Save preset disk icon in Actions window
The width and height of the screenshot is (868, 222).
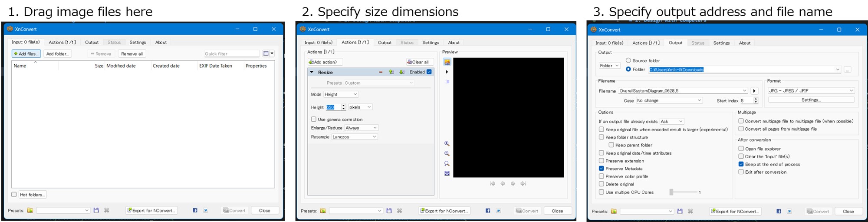click(x=389, y=211)
